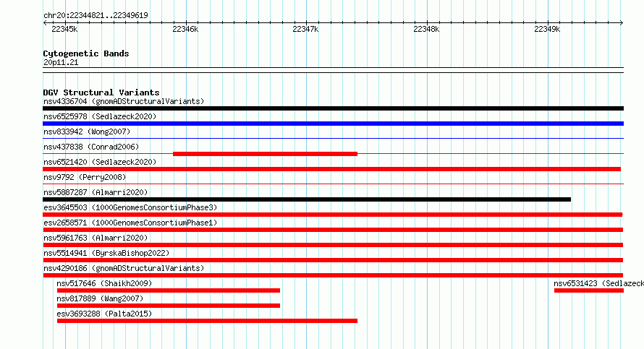Click the red nsv5961763 variant bar

[333, 245]
